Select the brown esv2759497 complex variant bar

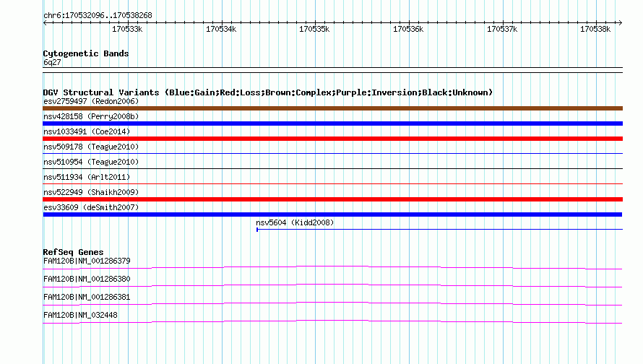[332, 108]
